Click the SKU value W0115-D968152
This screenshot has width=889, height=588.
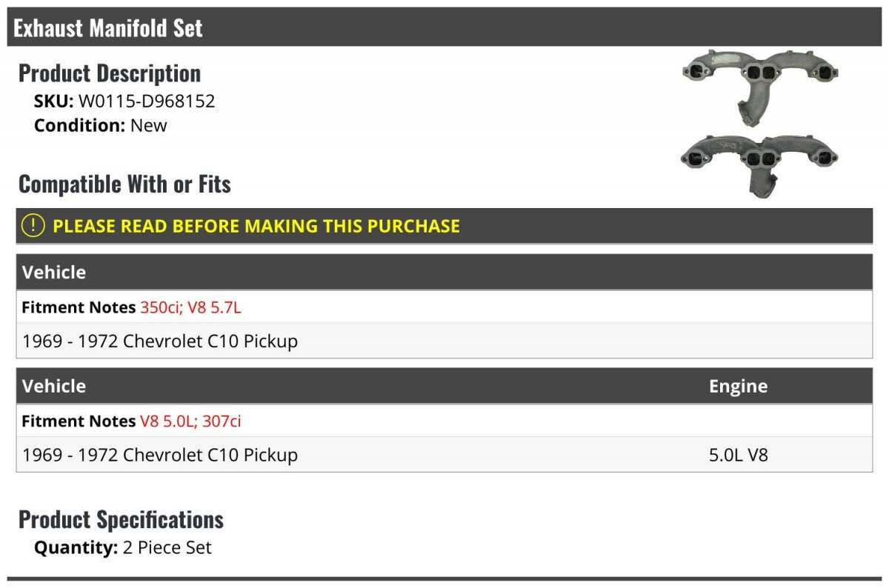coord(147,101)
